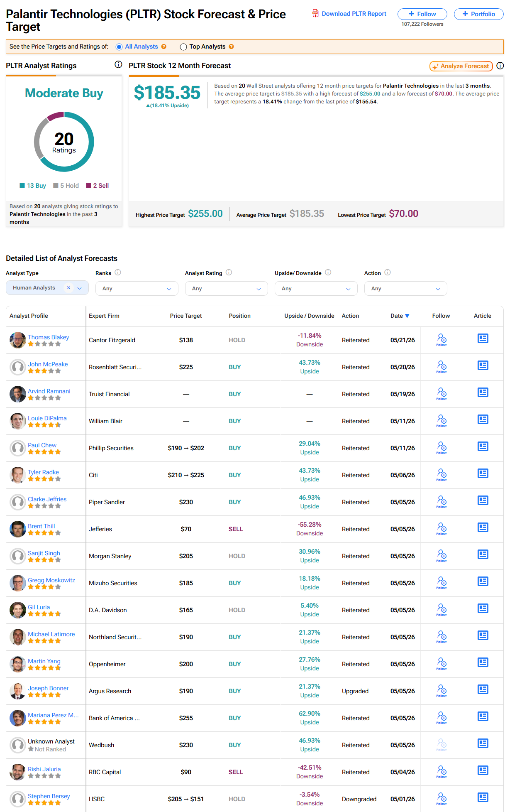This screenshot has height=812, width=505.
Task: Click Price Target column header
Action: [186, 316]
